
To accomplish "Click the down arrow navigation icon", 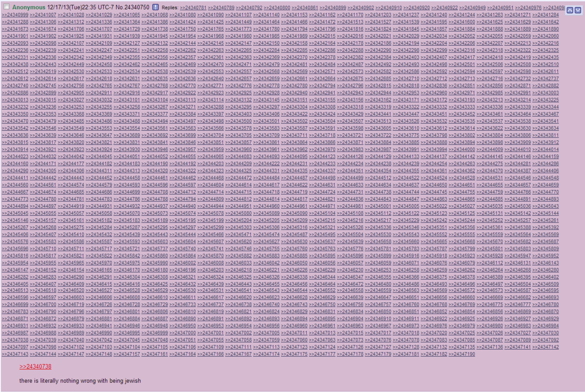I will point(578,10).
